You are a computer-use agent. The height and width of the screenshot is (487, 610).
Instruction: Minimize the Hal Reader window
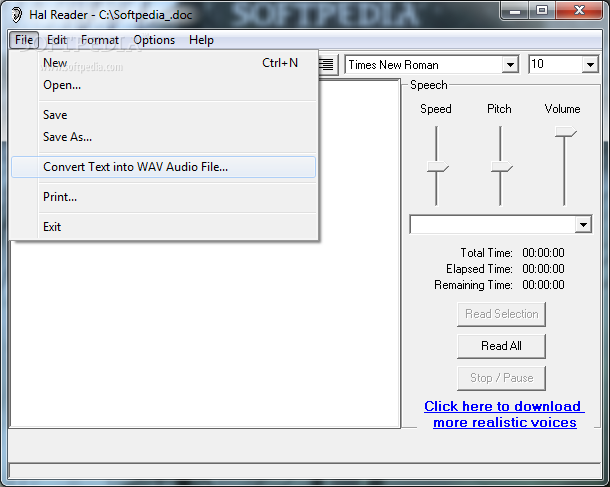515,11
